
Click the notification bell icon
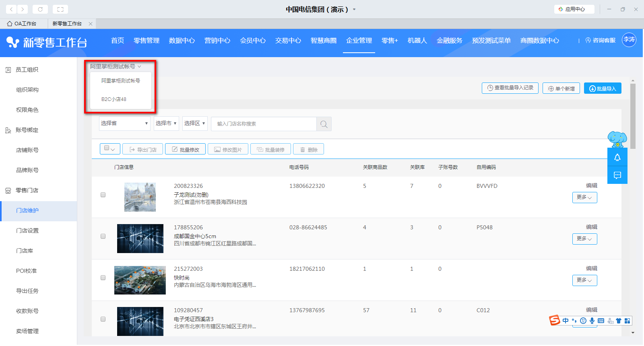pos(617,158)
